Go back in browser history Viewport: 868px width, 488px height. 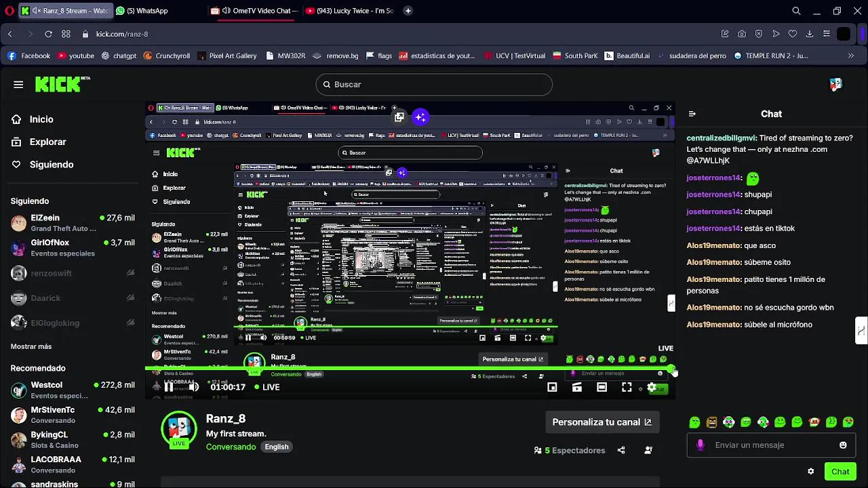10,34
